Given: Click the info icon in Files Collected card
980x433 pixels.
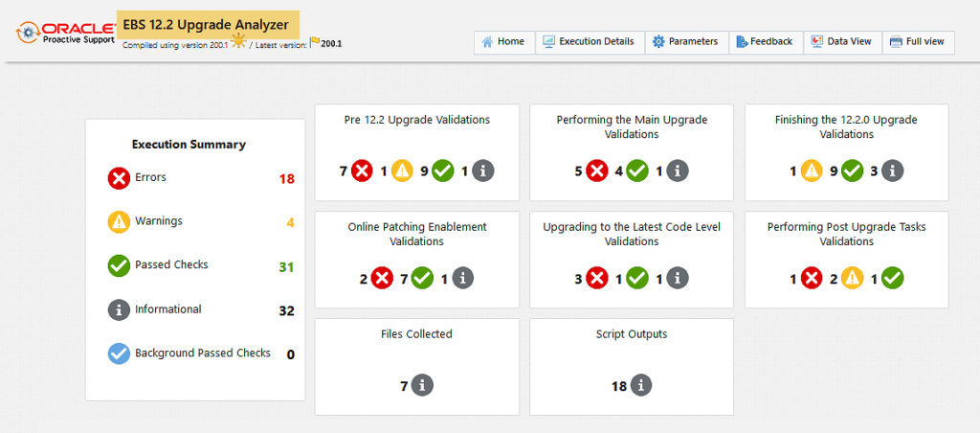Looking at the screenshot, I should (422, 385).
